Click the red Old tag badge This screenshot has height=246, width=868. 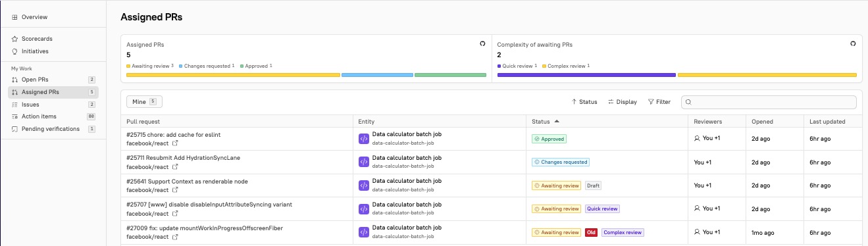click(591, 232)
